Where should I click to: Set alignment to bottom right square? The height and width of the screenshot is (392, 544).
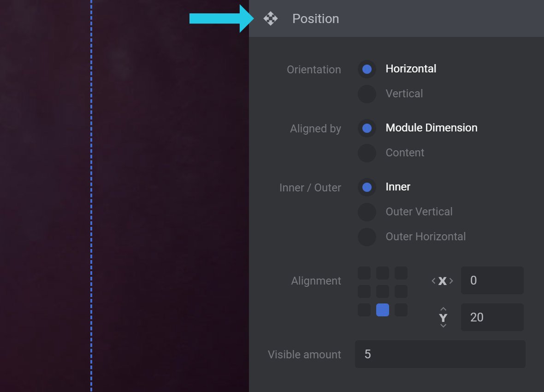pyautogui.click(x=401, y=310)
